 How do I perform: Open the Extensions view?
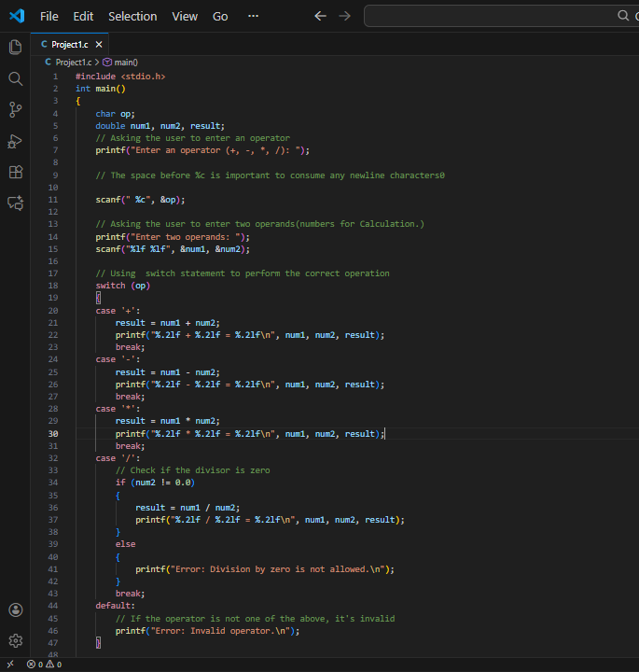(16, 172)
